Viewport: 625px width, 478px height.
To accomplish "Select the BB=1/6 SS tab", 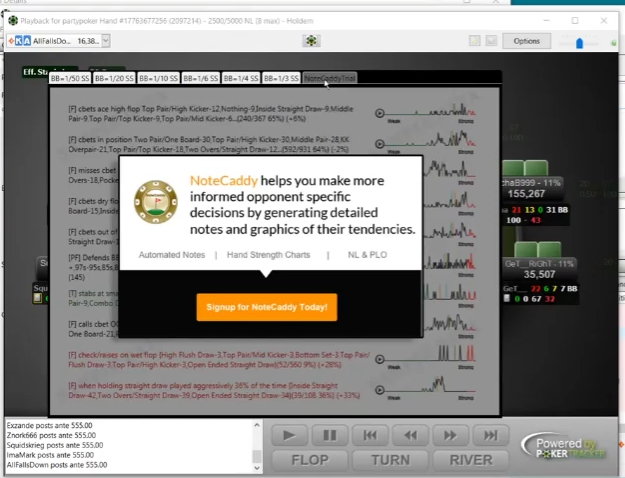I will click(x=200, y=79).
